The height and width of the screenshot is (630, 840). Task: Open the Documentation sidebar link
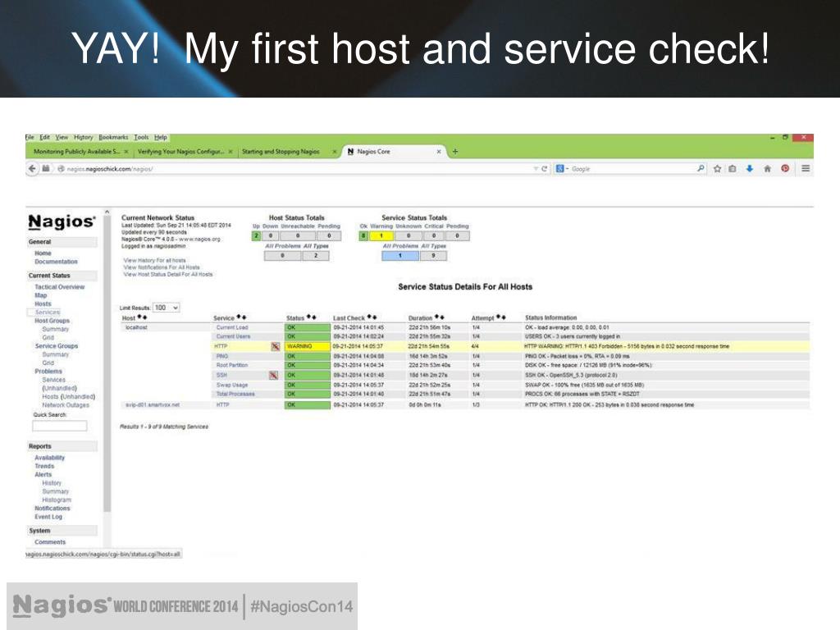57,262
